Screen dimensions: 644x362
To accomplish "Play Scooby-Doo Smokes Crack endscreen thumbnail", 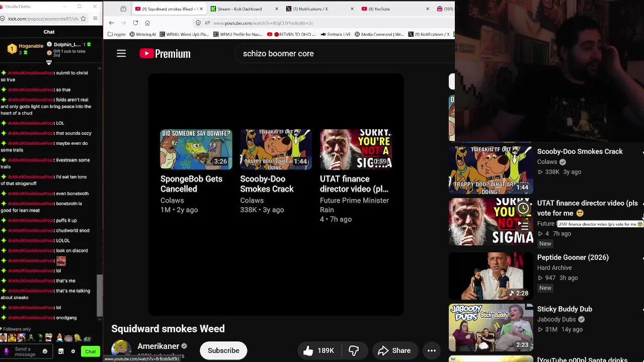I will [x=276, y=149].
